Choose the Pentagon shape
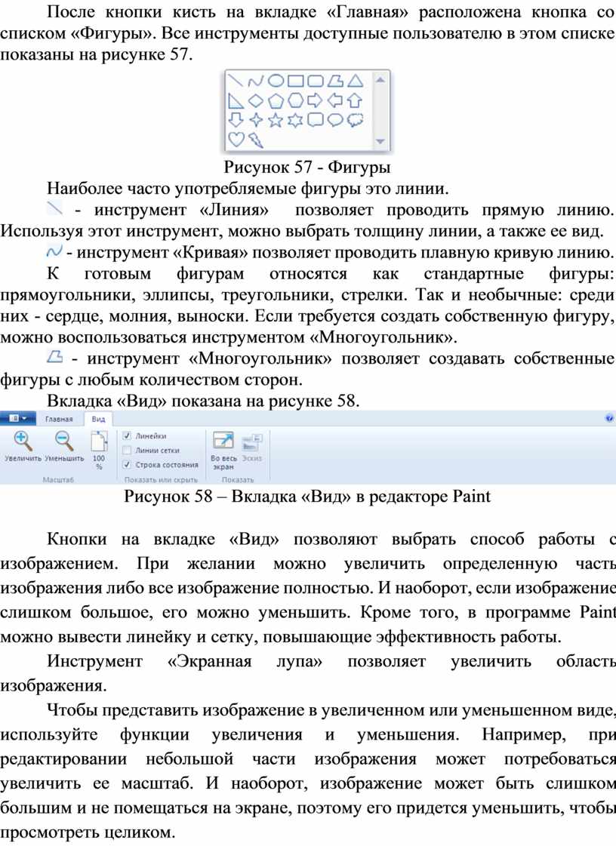Viewport: 616px width, 846px height. pos(276,101)
